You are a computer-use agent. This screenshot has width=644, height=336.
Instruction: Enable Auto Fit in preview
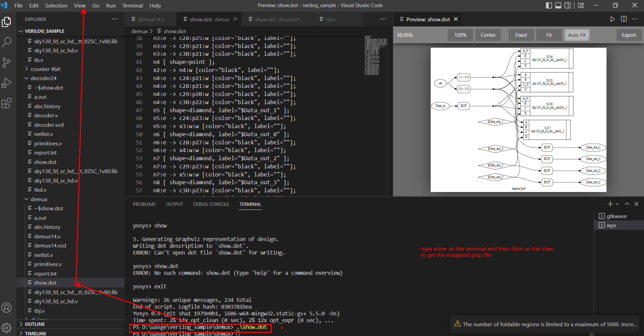pyautogui.click(x=577, y=35)
